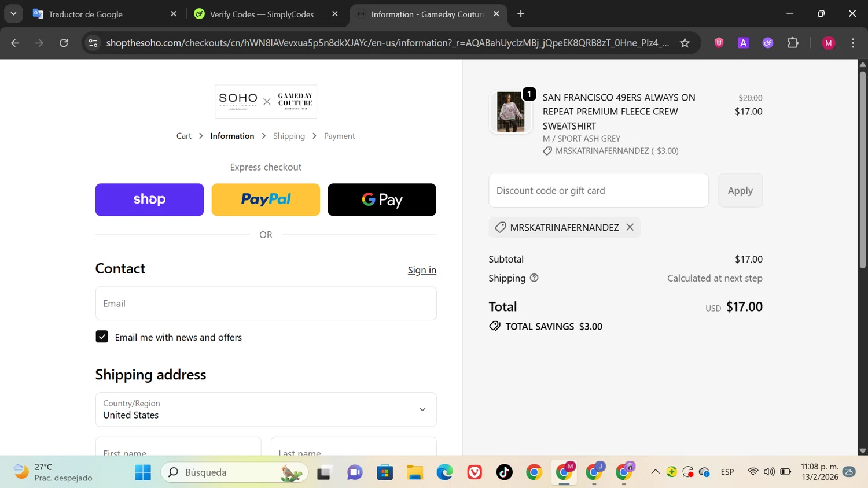Open the tab search dropdown arrow
Viewport: 868px width, 488px height.
pyautogui.click(x=13, y=13)
